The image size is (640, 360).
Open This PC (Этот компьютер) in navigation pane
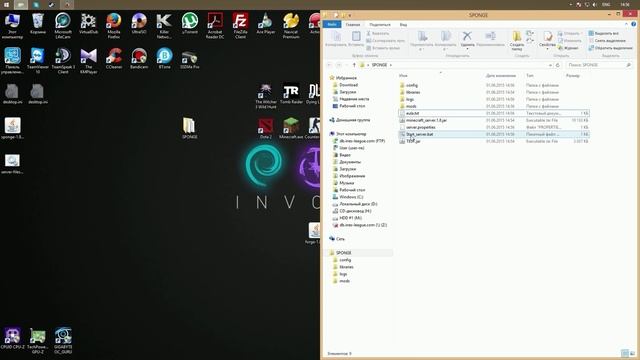(351, 134)
